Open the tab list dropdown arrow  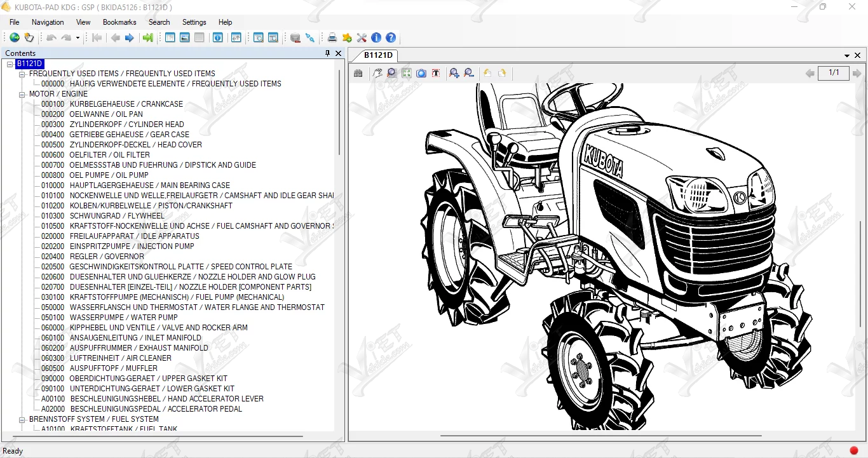point(847,56)
